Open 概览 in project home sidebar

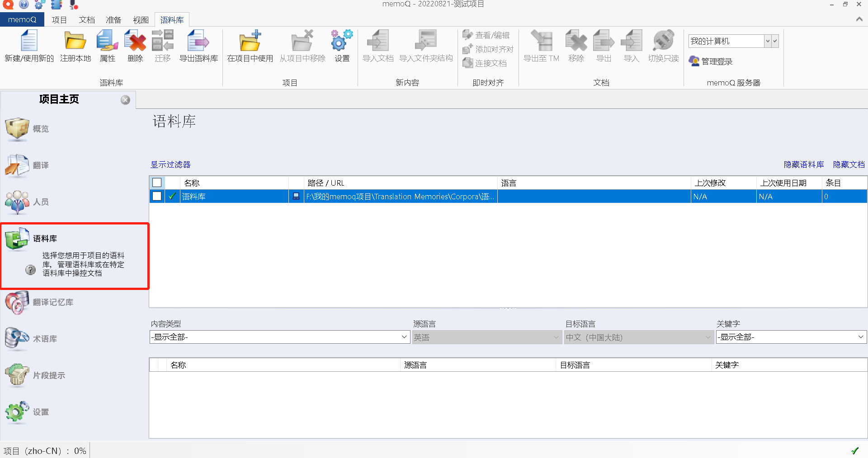(x=27, y=129)
